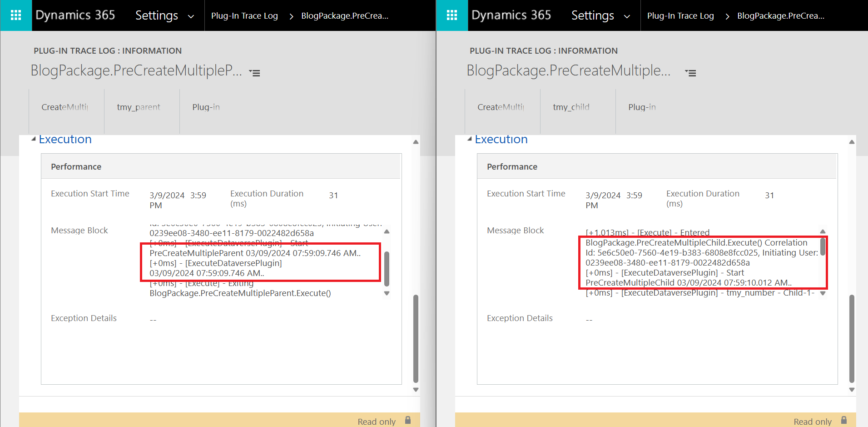This screenshot has height=427, width=868.
Task: Click page scrollbar thumb in left window
Action: [416, 339]
